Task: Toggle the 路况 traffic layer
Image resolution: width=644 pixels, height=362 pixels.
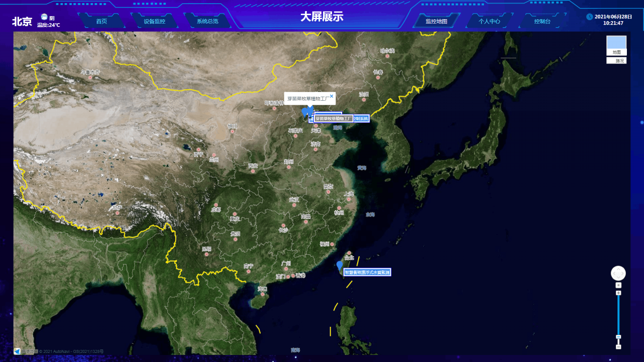Action: coord(616,60)
